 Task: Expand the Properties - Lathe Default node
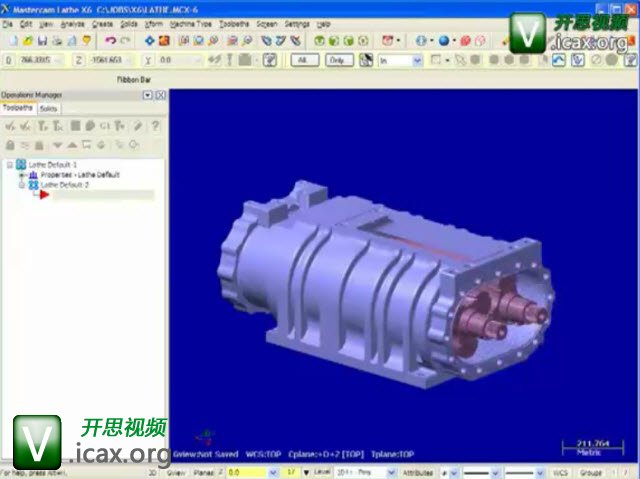(x=22, y=175)
